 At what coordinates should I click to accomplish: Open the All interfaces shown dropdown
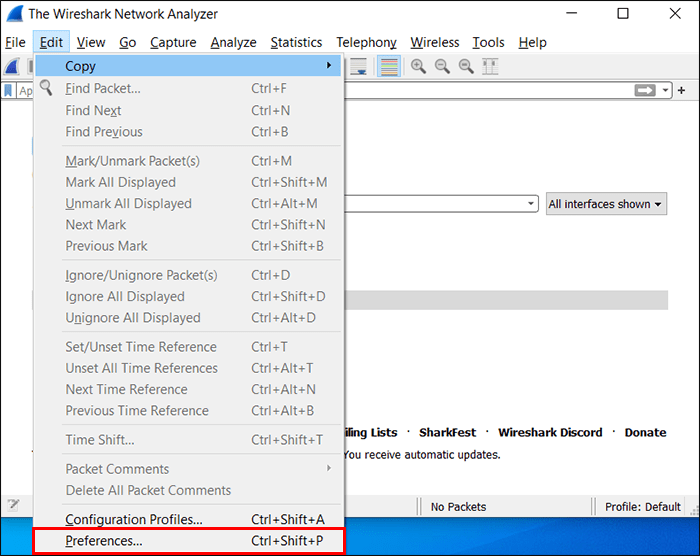tap(606, 204)
